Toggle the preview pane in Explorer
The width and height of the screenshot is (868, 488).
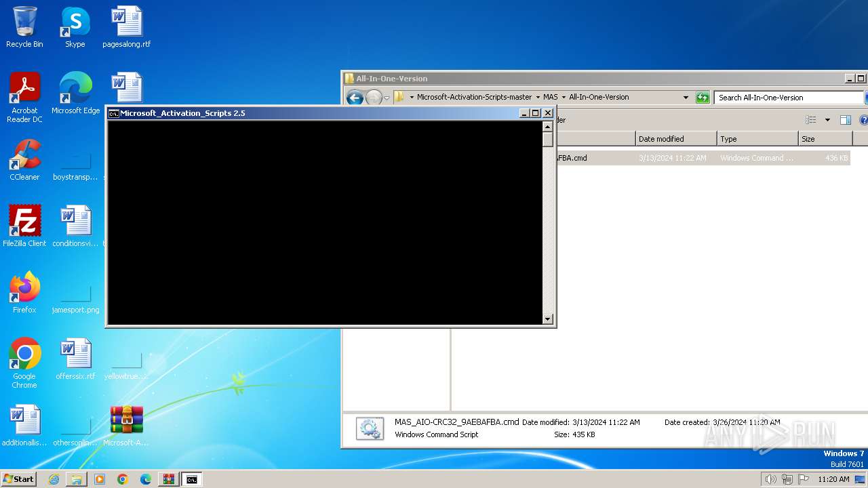846,120
